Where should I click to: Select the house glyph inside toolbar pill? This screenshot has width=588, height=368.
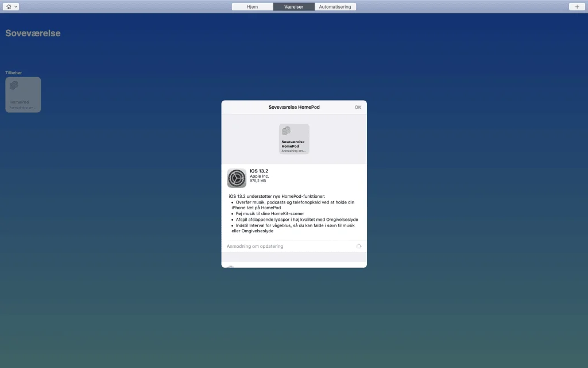point(7,6)
